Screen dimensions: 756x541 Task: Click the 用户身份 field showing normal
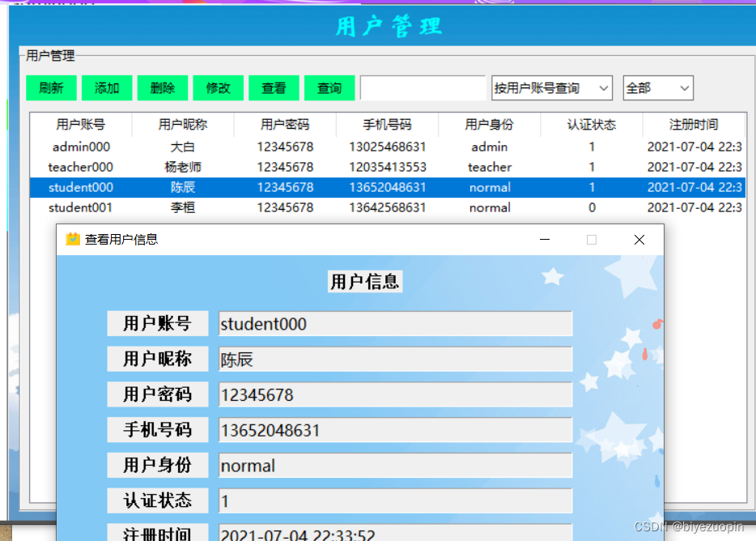tap(395, 465)
